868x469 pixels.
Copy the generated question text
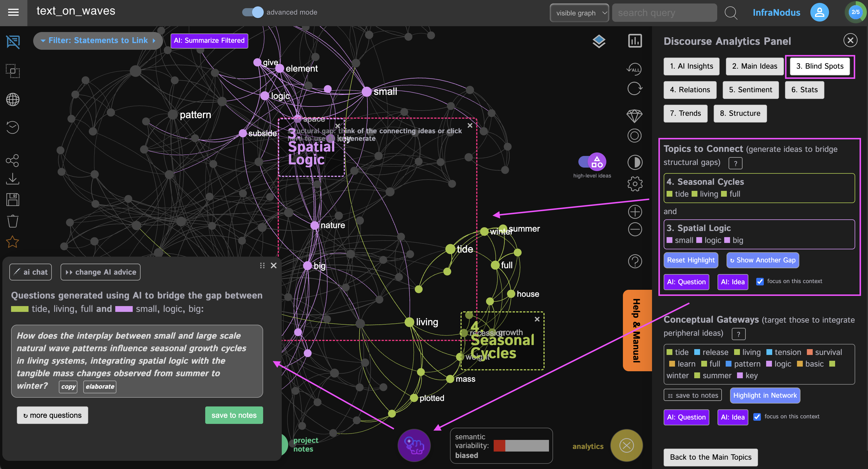coord(68,387)
